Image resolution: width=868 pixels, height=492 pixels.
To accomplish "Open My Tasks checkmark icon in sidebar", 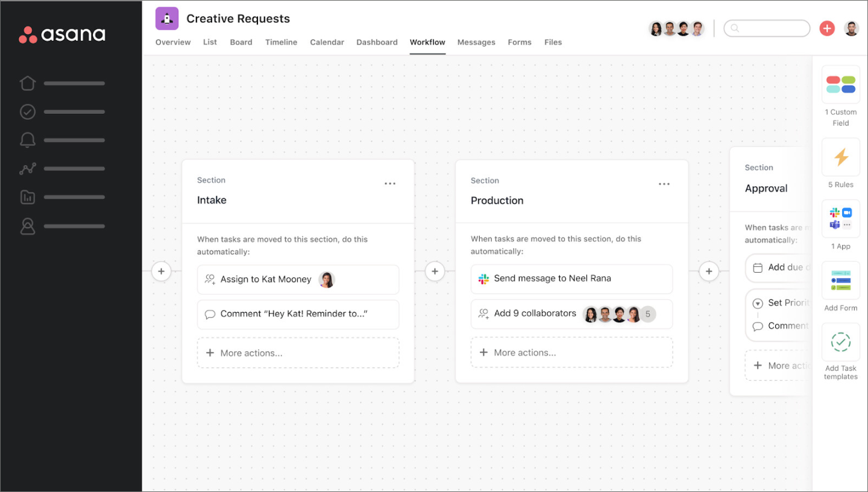I will click(x=28, y=111).
